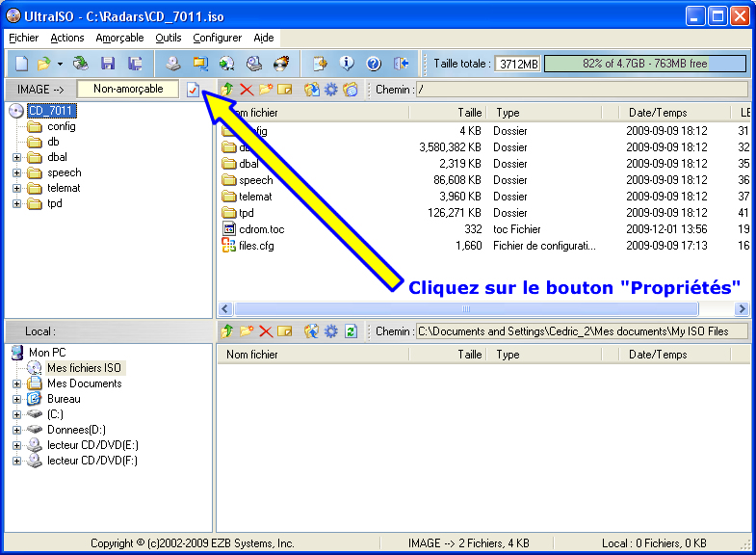The image size is (756, 555).
Task: Open the Outils menu
Action: (x=168, y=38)
